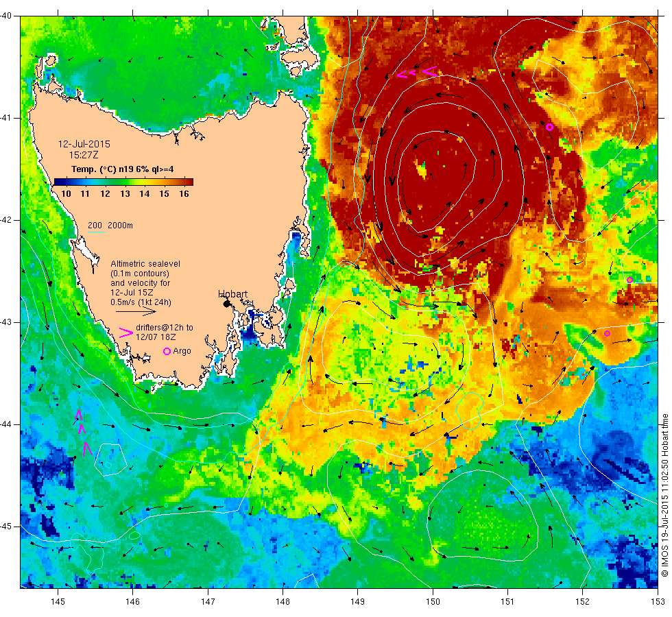Click the 2000m depth legend text

[x=120, y=226]
